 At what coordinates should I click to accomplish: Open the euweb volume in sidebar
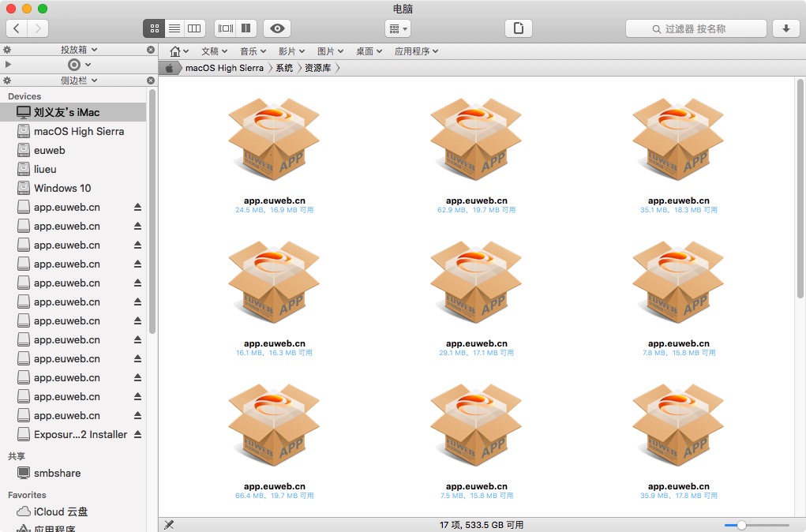click(73, 150)
